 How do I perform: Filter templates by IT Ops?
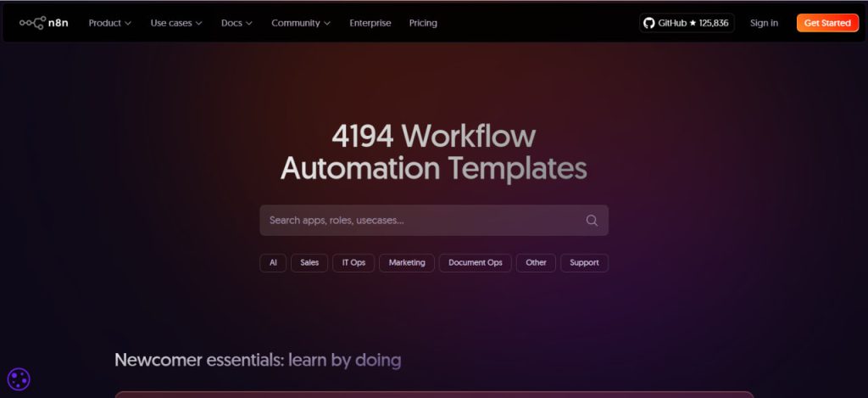353,263
